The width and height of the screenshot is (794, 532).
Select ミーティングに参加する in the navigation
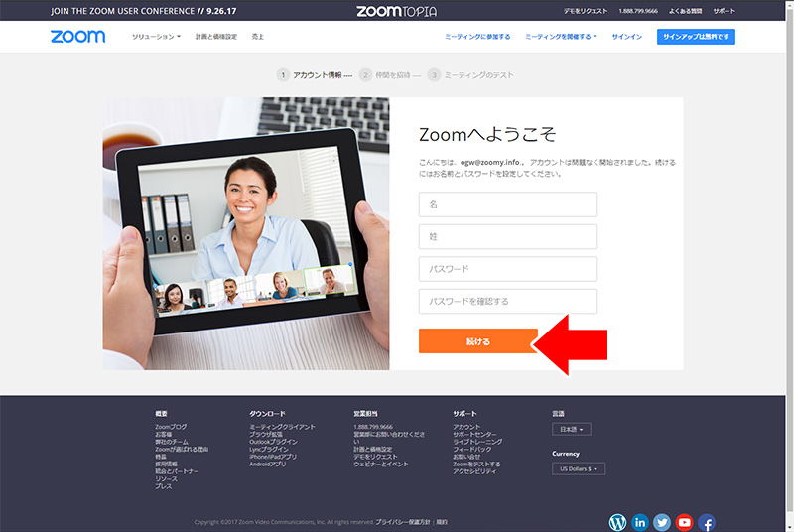(x=478, y=37)
